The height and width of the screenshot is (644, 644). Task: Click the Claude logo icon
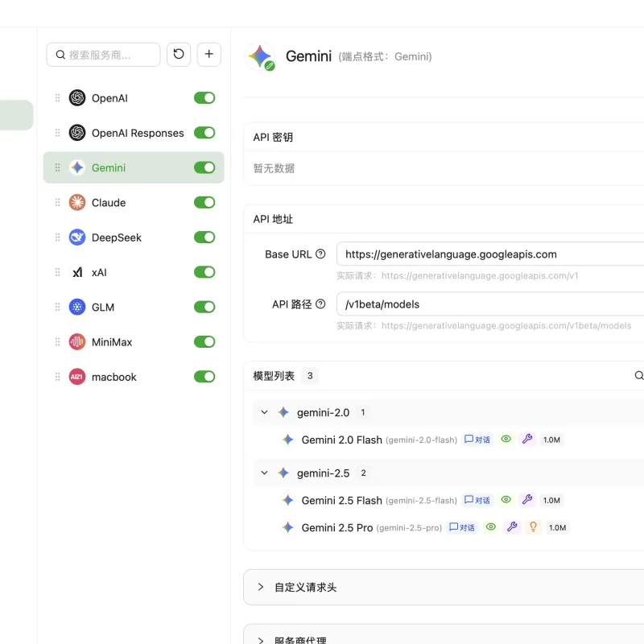point(76,203)
